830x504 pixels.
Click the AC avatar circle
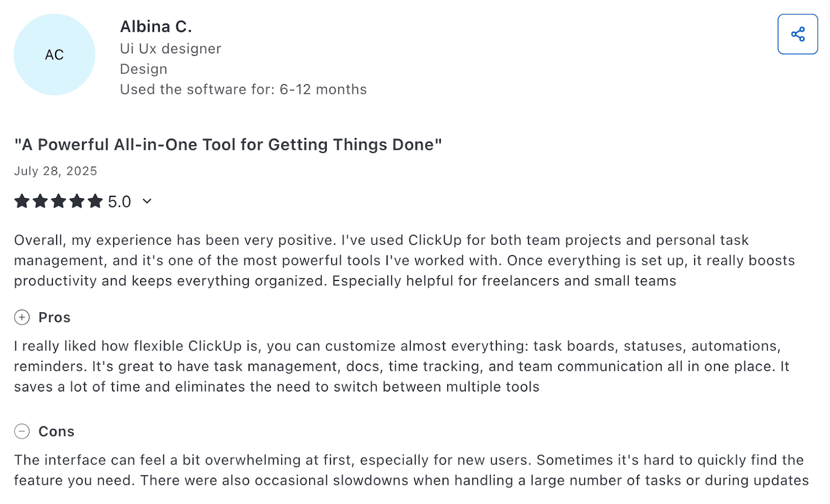54,54
